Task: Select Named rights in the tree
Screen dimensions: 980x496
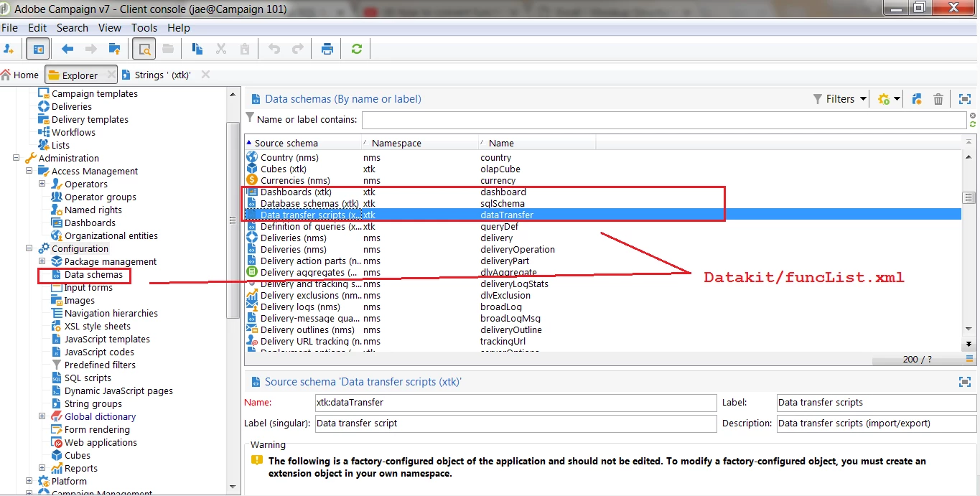Action: tap(93, 210)
